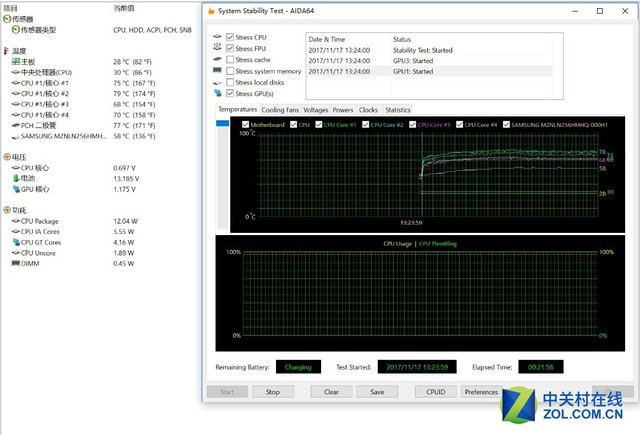
Task: Open the Statistics tab
Action: (397, 109)
